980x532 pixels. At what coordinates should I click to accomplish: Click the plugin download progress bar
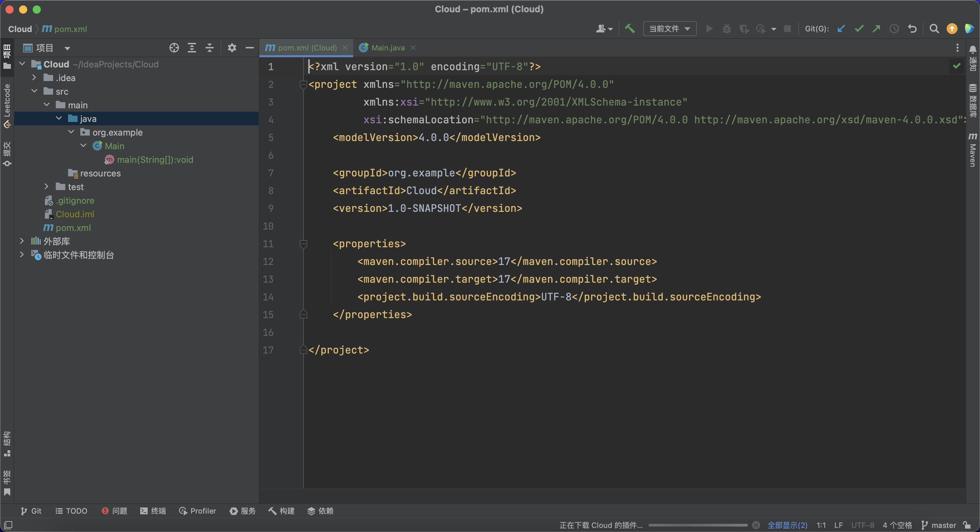click(x=698, y=525)
